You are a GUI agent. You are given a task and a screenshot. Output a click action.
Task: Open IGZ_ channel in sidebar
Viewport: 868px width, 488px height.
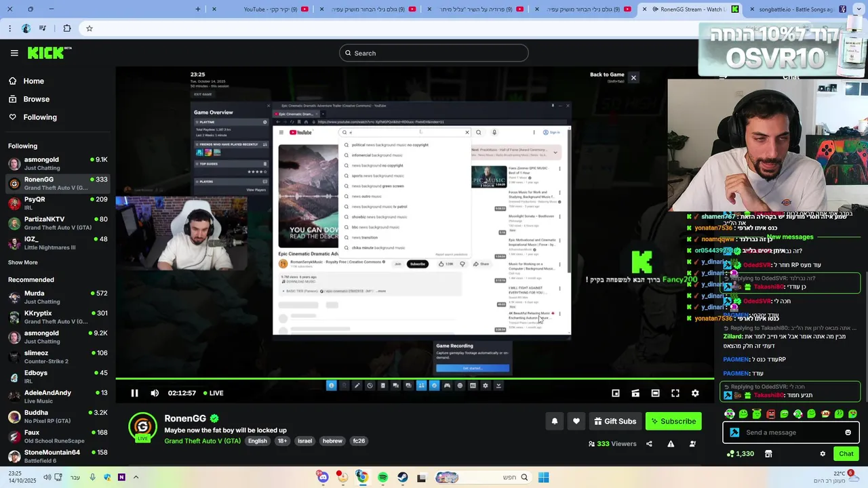[58, 243]
